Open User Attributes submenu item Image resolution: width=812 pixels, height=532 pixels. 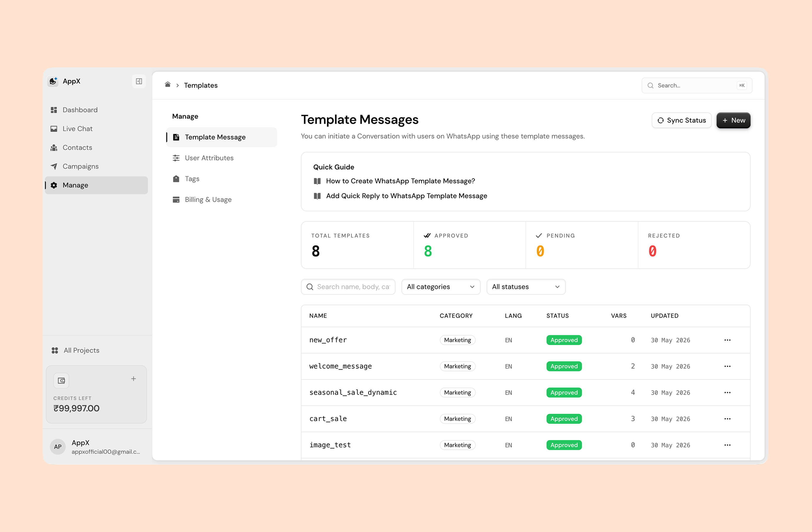click(x=221, y=158)
